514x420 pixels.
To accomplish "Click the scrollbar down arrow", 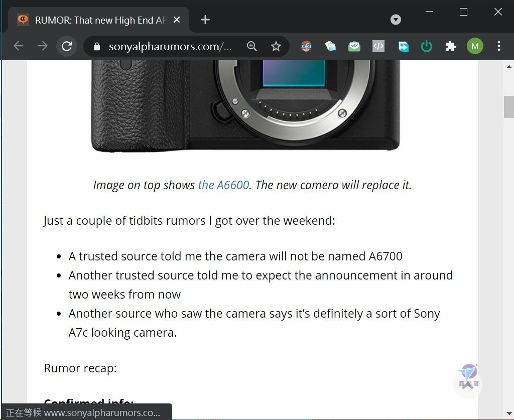I will (x=509, y=413).
